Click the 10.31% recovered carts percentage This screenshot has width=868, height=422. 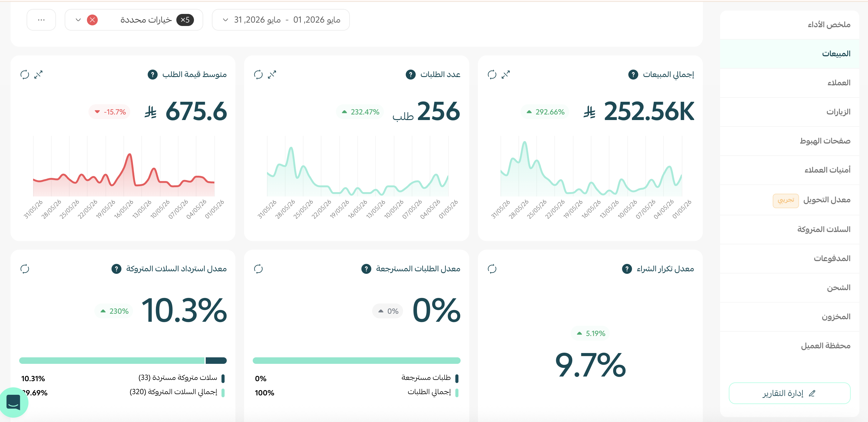point(33,378)
